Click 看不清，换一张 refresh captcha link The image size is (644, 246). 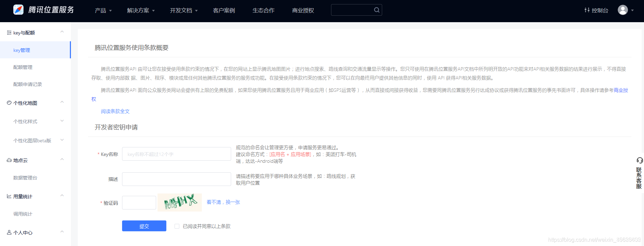223,202
